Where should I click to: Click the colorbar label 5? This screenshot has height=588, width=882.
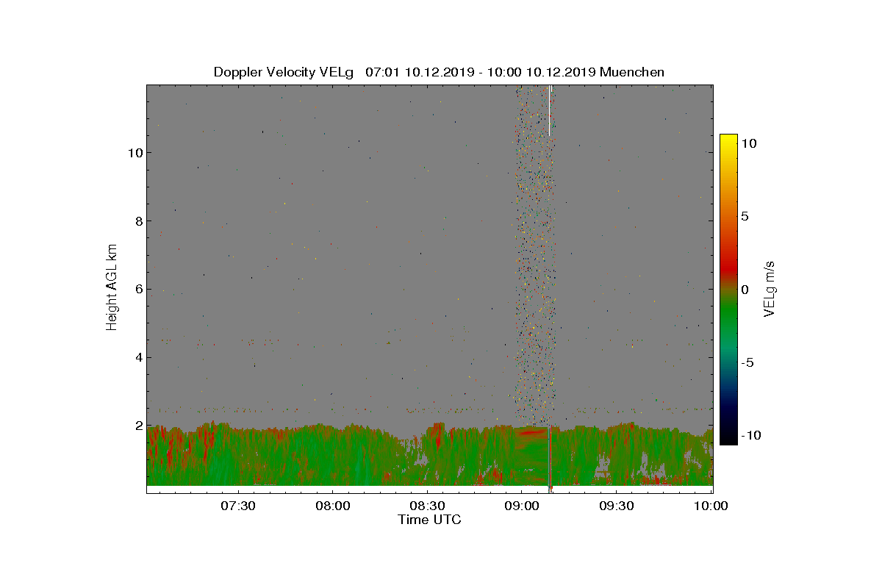(x=745, y=217)
